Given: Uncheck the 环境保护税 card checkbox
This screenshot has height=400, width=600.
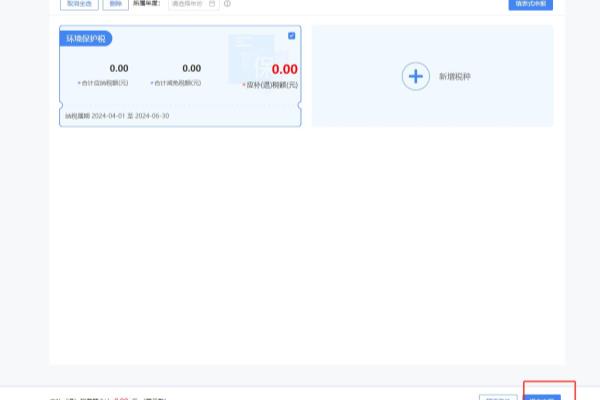Looking at the screenshot, I should pyautogui.click(x=292, y=36).
